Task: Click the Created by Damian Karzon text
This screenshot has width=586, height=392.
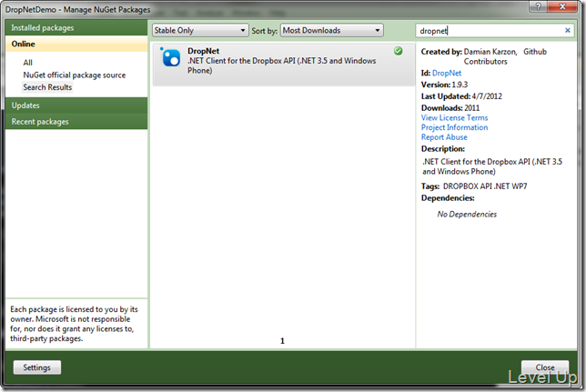Action: [x=484, y=56]
